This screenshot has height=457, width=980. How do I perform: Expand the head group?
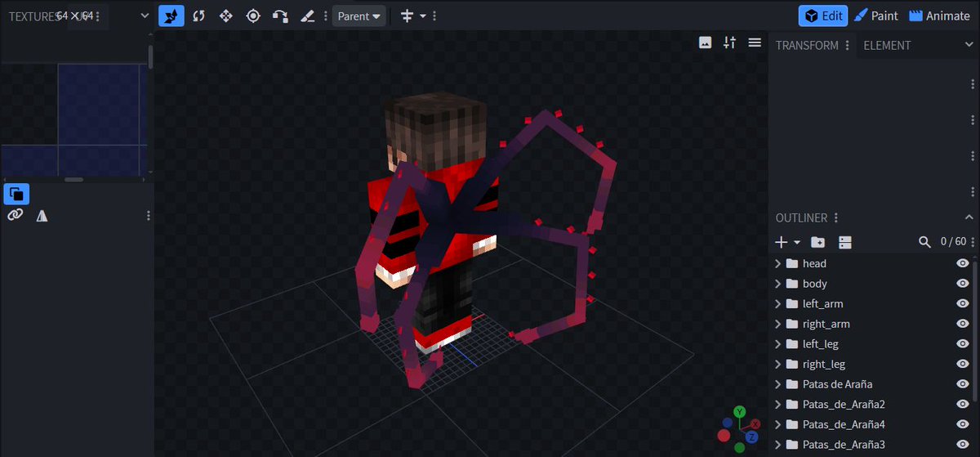(778, 263)
